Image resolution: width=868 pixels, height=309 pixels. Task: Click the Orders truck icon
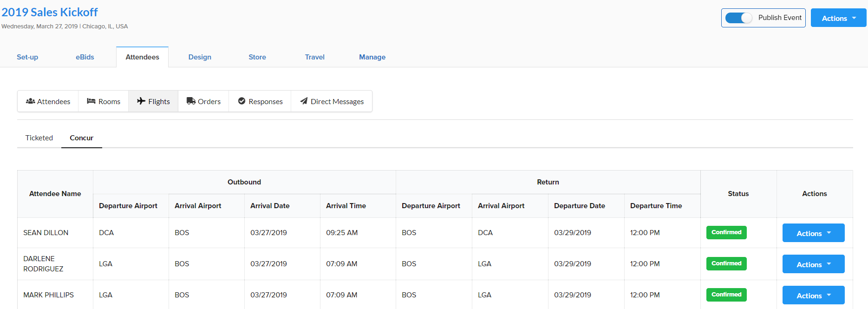191,101
